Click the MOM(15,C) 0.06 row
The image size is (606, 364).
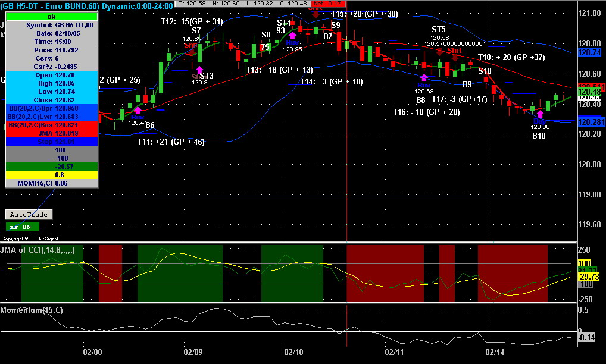[x=51, y=183]
